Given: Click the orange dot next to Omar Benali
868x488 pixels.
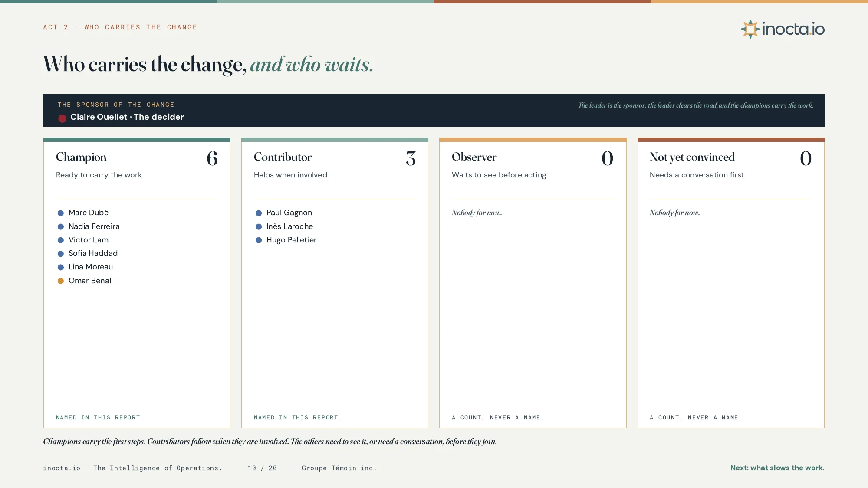Looking at the screenshot, I should (61, 281).
